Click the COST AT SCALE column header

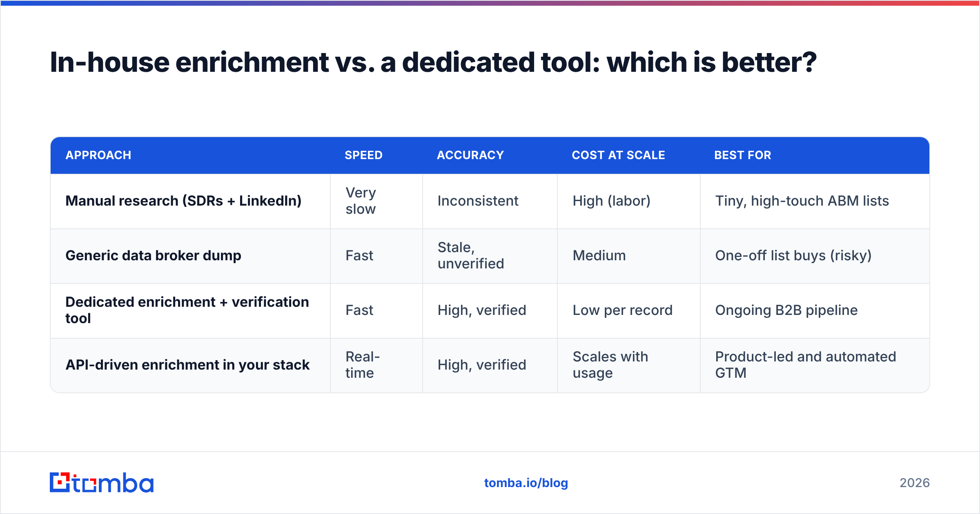[x=619, y=155]
